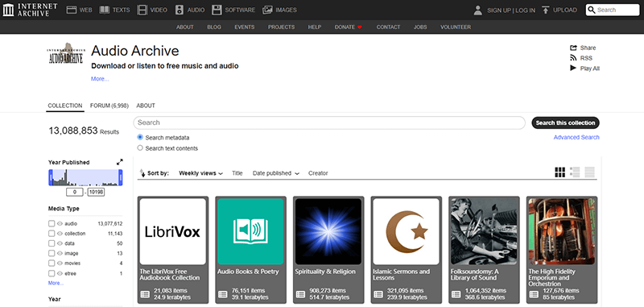Switch to the Forum tab
The width and height of the screenshot is (644, 307).
109,106
